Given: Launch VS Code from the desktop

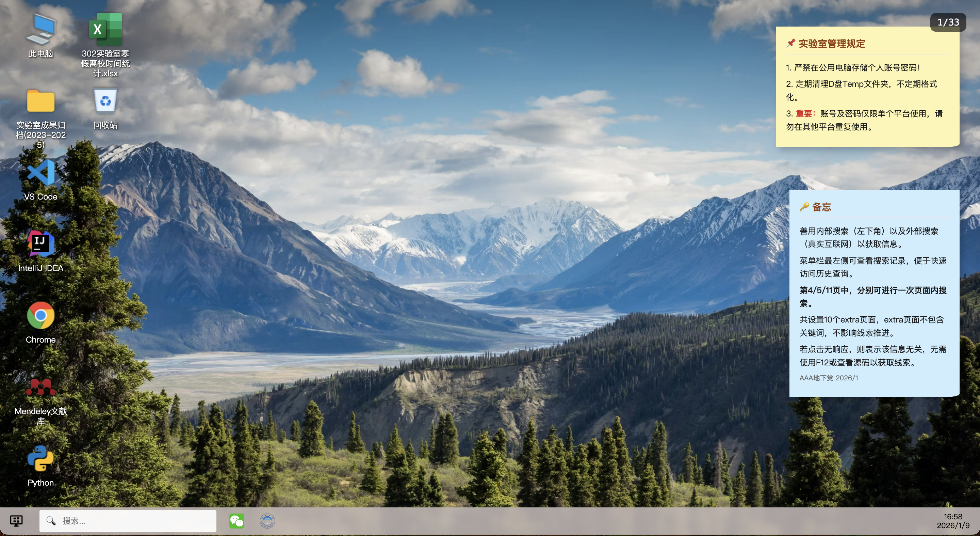Looking at the screenshot, I should 41,172.
